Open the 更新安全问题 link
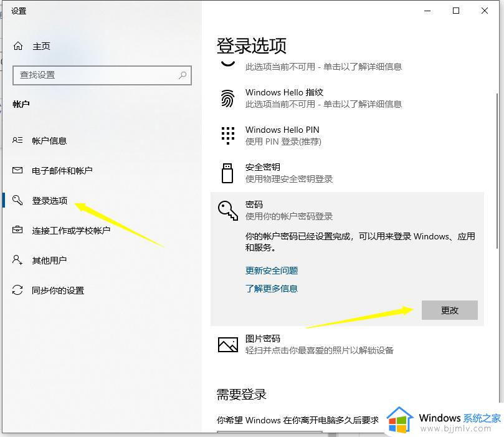504x437 pixels. [x=272, y=271]
